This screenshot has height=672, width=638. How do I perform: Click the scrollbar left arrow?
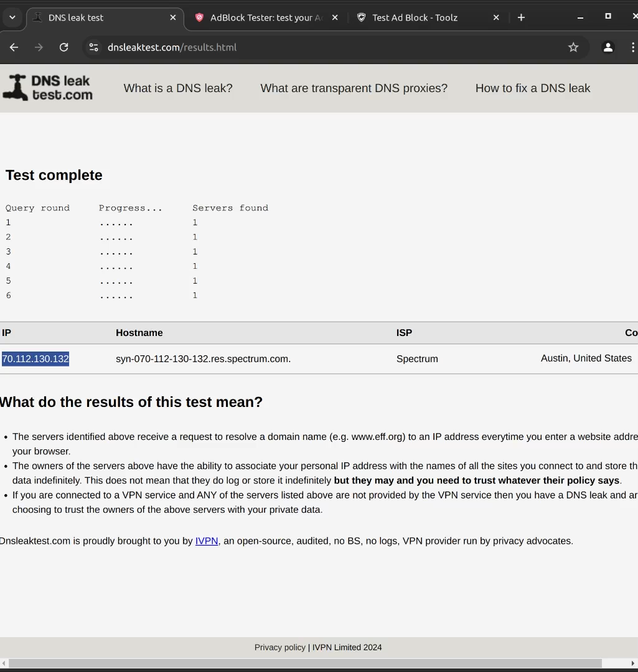(x=4, y=663)
